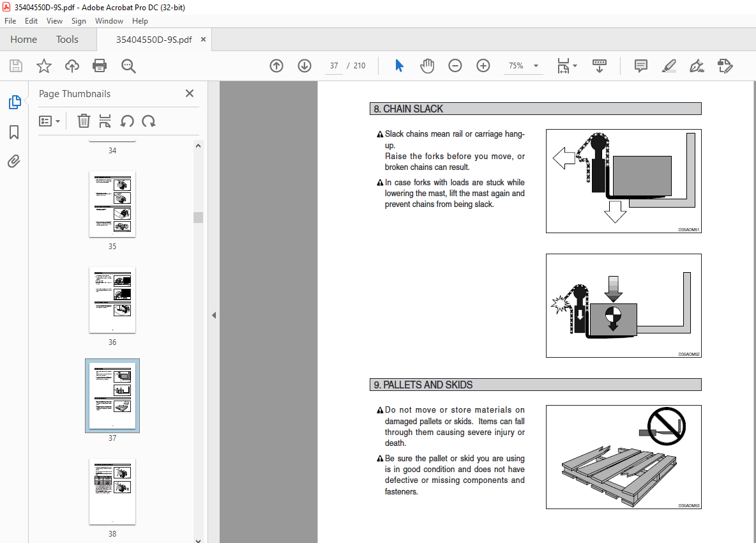
Task: Switch to the Tools tab
Action: [67, 40]
